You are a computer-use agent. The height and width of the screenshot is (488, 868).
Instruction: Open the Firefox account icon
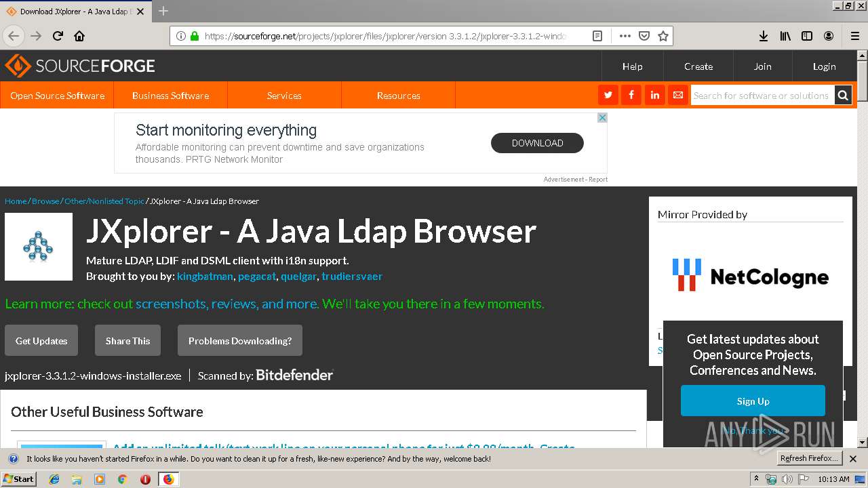(829, 36)
